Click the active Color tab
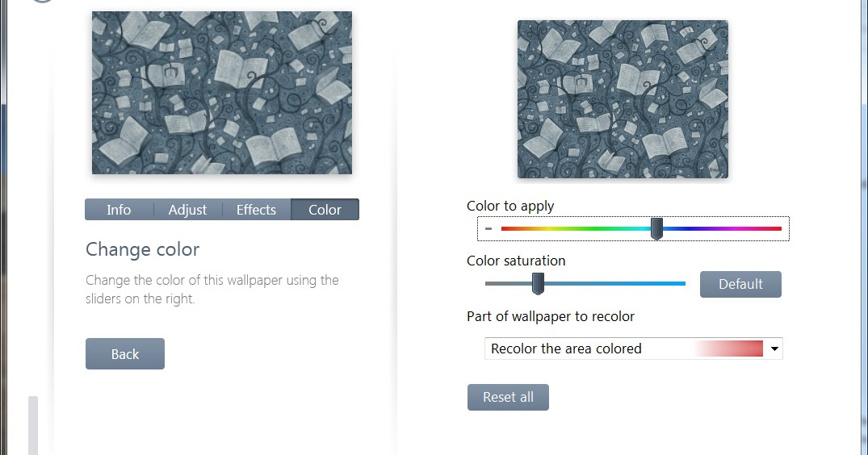 coord(325,210)
